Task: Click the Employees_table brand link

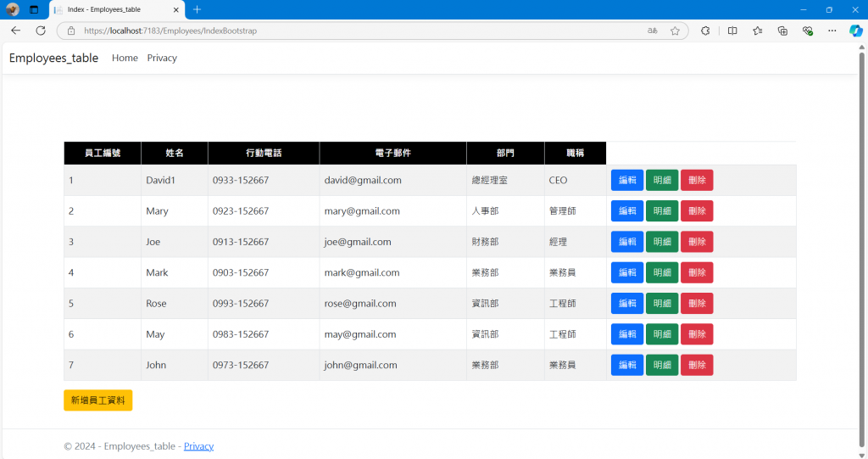Action: click(x=53, y=58)
